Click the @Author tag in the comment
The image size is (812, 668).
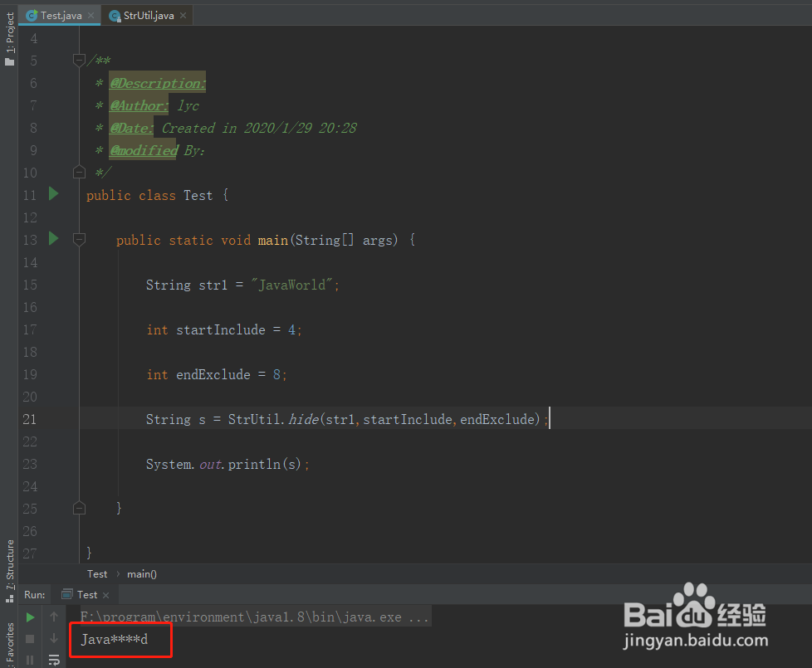pyautogui.click(x=139, y=105)
